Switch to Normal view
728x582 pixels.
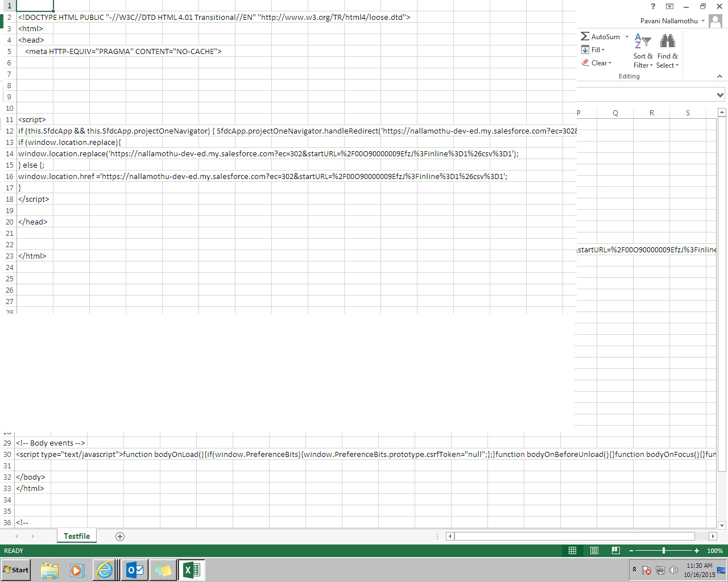pos(573,551)
